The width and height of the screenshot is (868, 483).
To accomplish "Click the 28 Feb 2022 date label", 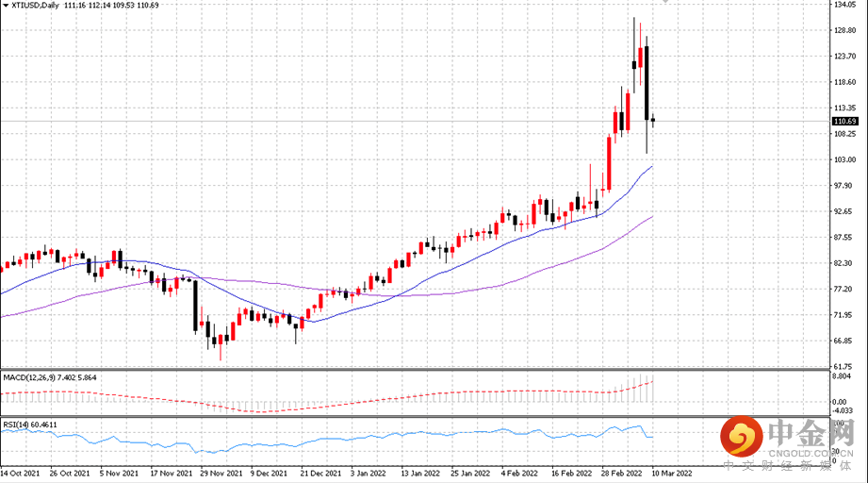I will [x=621, y=474].
